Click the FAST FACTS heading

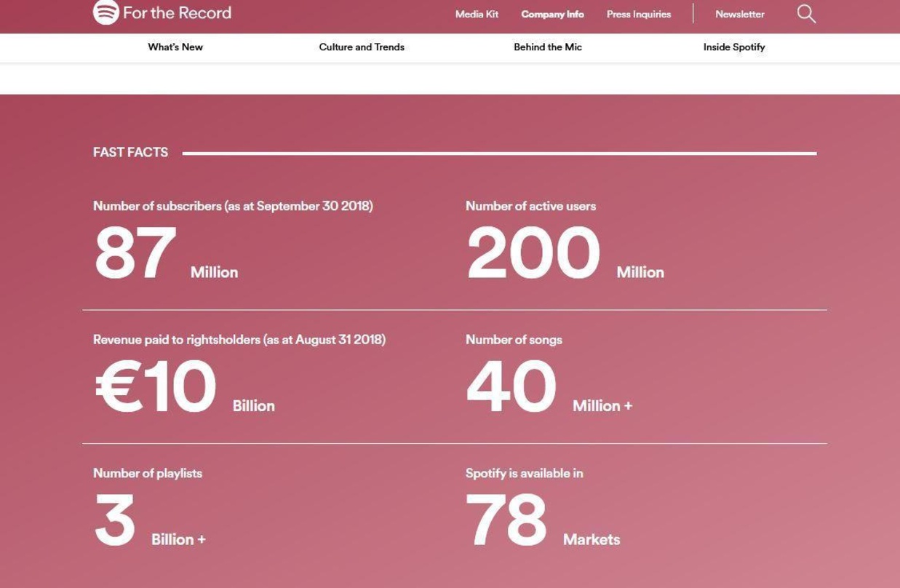[130, 152]
